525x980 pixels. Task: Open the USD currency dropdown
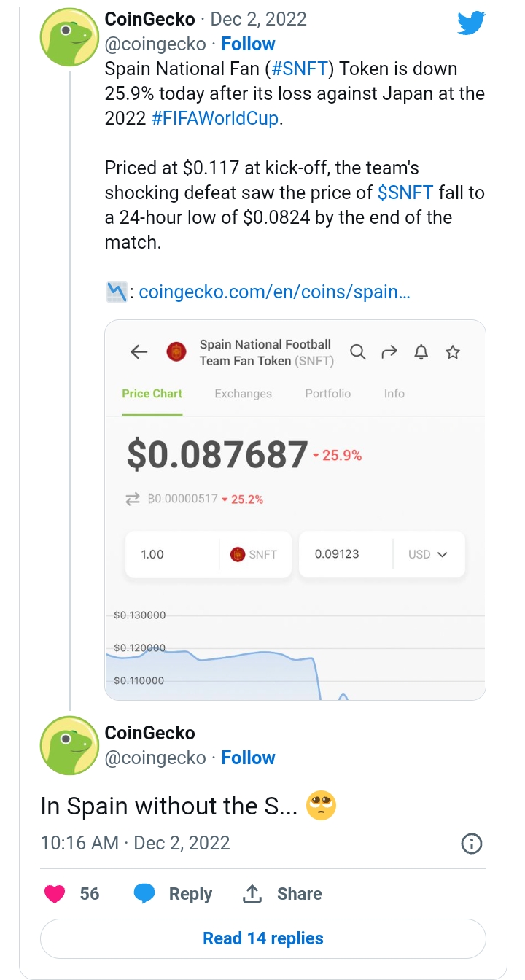(x=428, y=554)
